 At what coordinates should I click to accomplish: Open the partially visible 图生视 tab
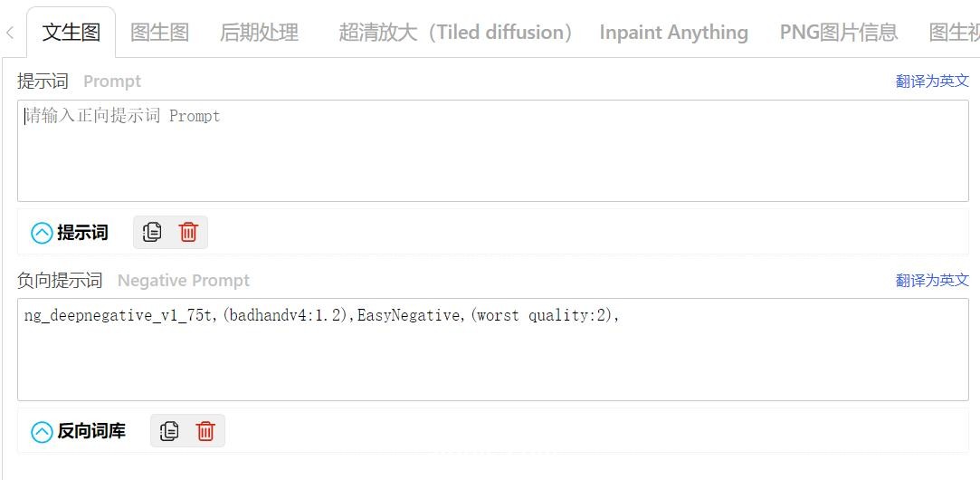point(954,33)
